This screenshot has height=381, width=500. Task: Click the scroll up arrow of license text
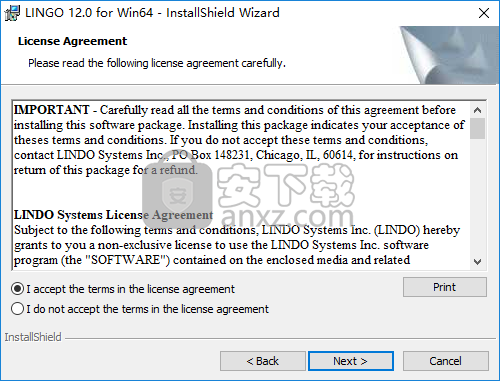[x=477, y=110]
